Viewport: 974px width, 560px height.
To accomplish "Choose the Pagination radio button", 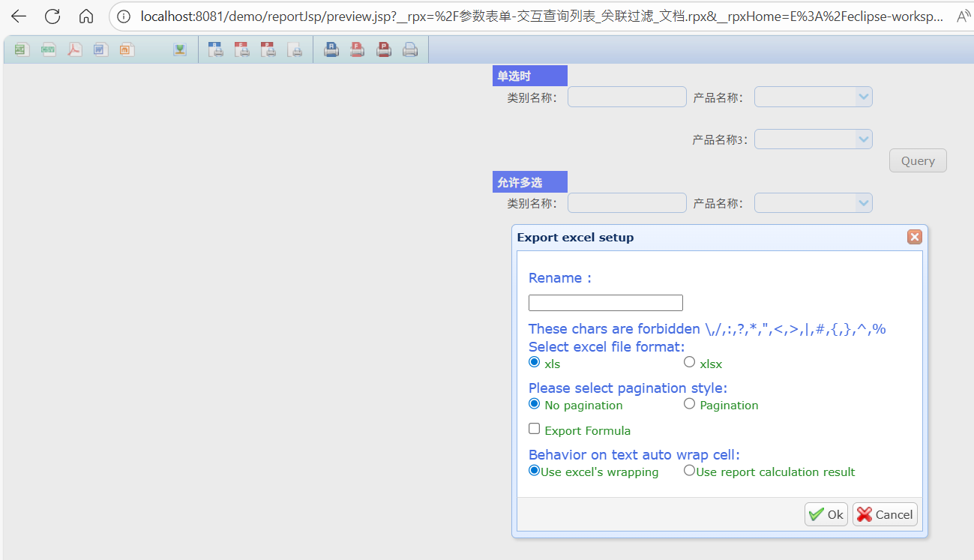I will [x=689, y=404].
